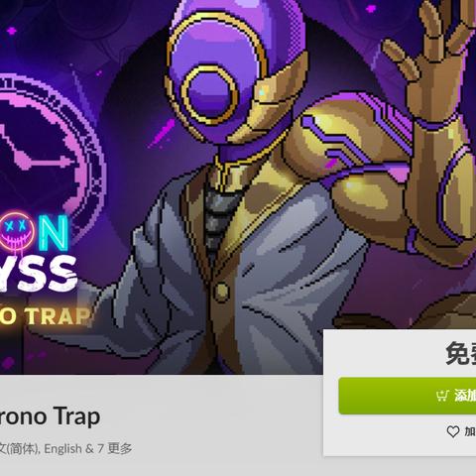476x476 pixels.
Task: Click the 免费 free price label
Action: [x=461, y=354]
